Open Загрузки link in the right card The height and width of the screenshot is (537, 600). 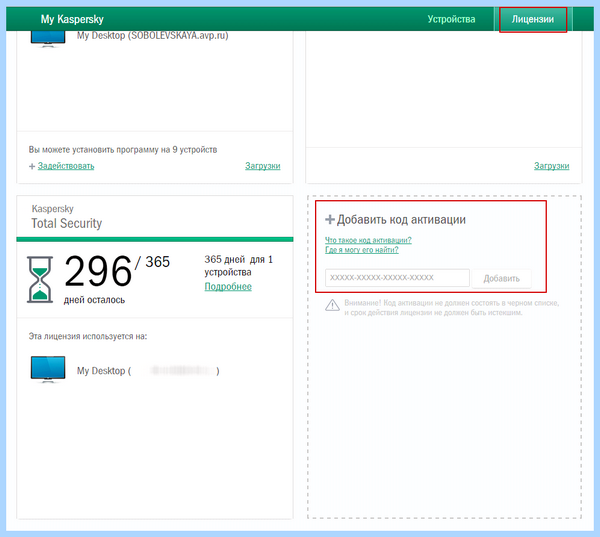point(551,166)
